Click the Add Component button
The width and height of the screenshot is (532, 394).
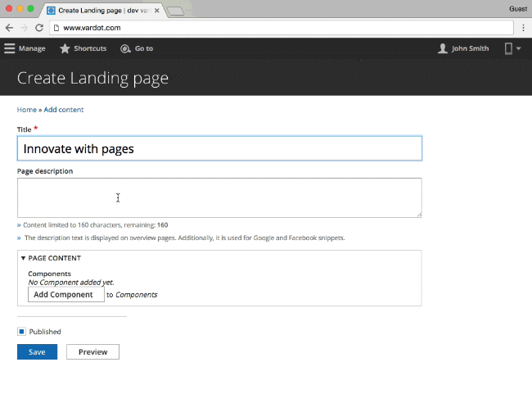(65, 294)
